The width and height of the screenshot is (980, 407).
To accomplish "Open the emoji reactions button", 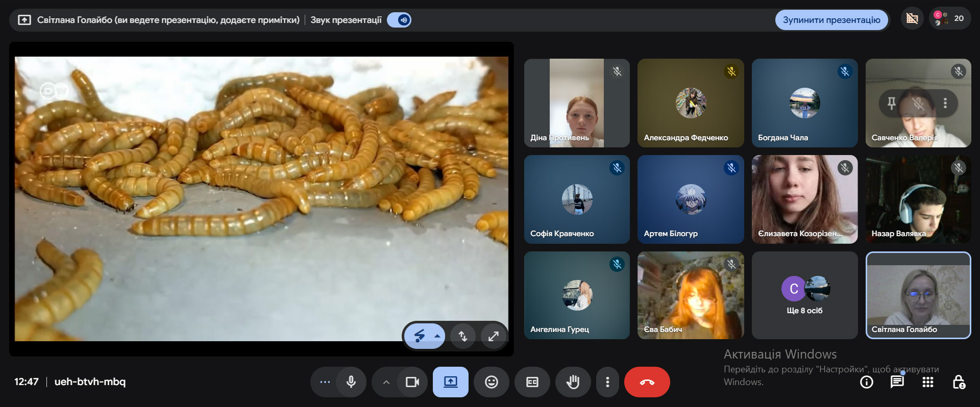I will [491, 382].
